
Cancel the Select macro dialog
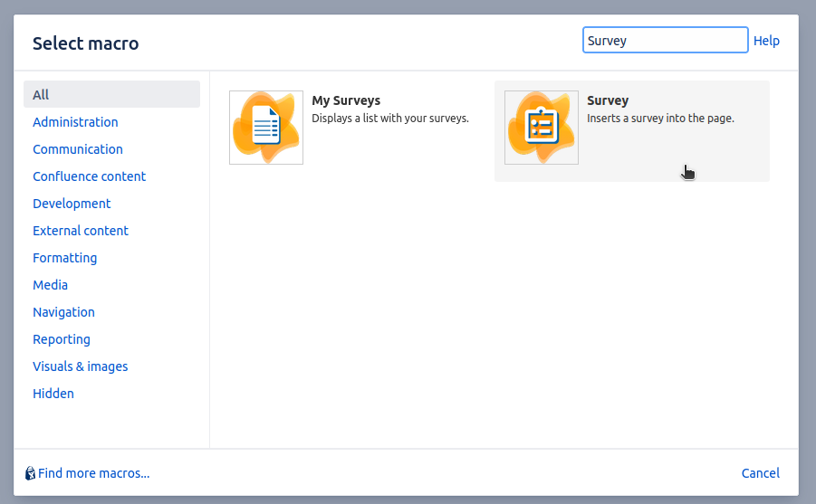click(760, 473)
